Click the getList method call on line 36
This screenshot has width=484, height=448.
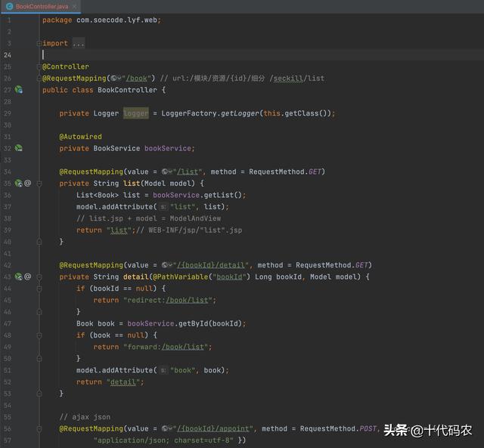pos(219,195)
